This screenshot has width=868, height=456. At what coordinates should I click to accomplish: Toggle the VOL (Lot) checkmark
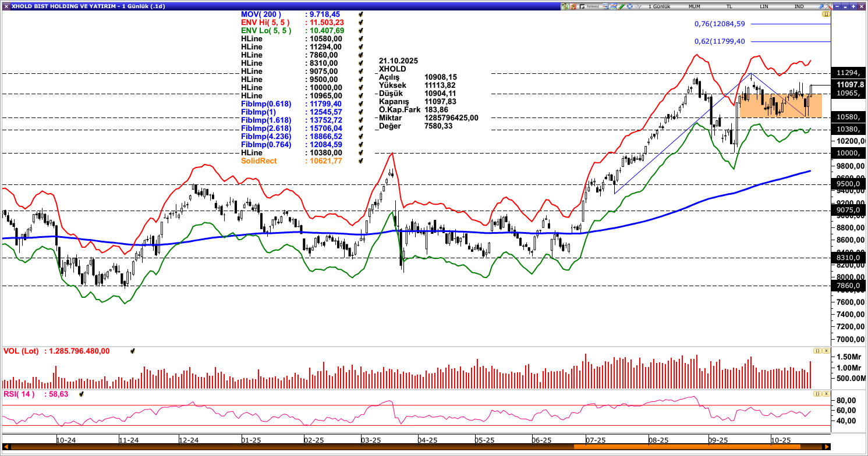(x=133, y=351)
